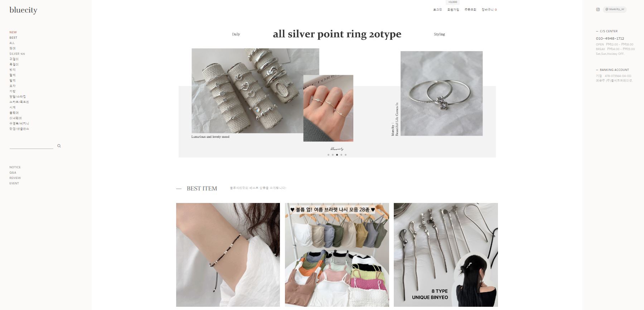Select the fourth carousel dot
The image size is (644, 310).
pyautogui.click(x=341, y=155)
